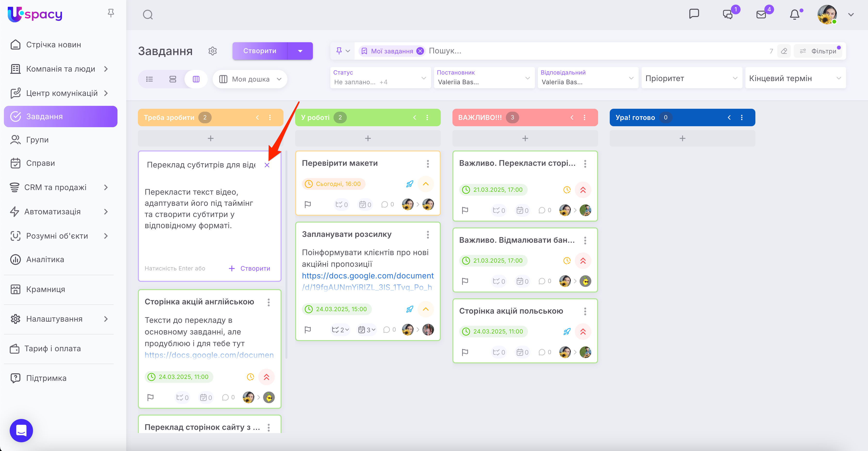Open the Google Docs link in Запланувати розсилку
This screenshot has width=868, height=451.
click(x=367, y=276)
